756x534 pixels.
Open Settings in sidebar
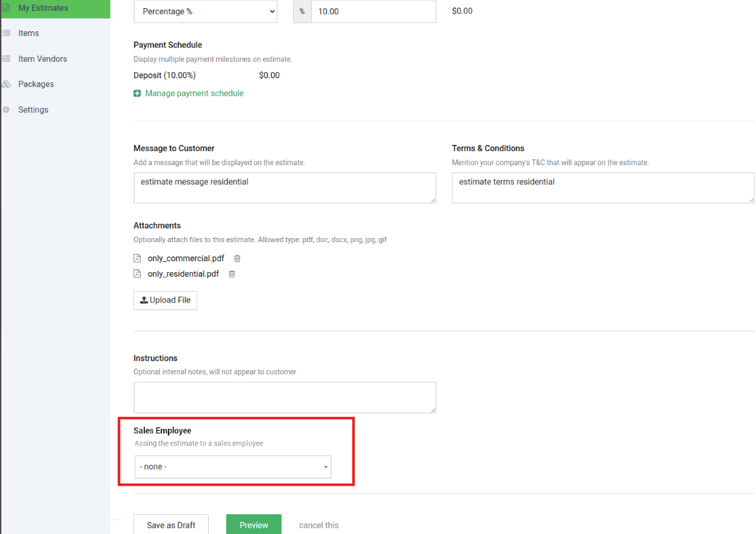(x=33, y=110)
